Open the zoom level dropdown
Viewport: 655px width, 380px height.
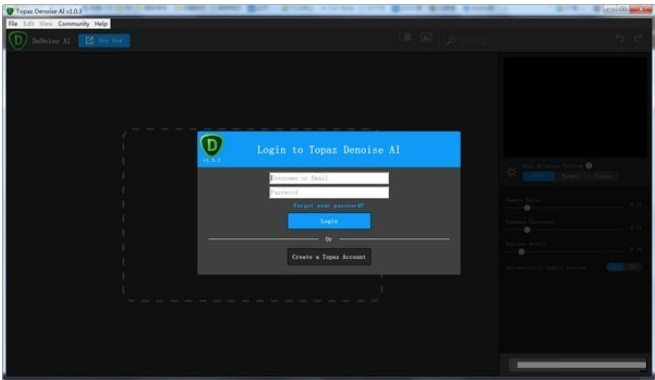(x=474, y=41)
